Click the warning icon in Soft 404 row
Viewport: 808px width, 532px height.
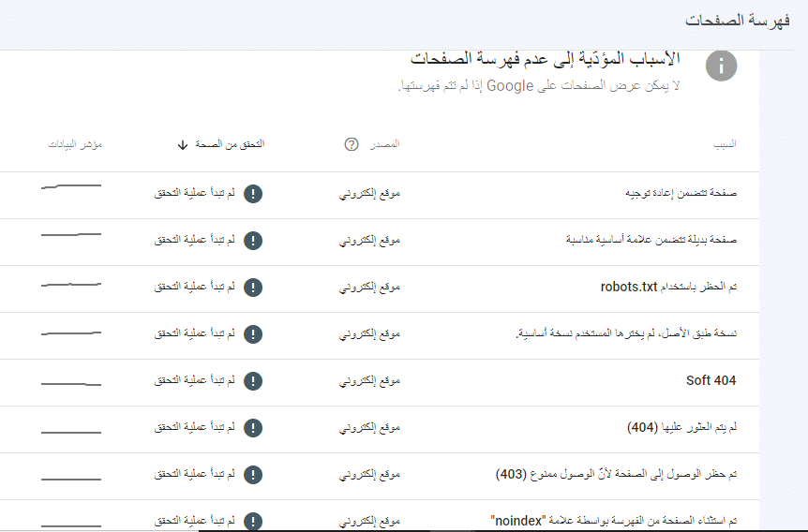click(x=253, y=381)
